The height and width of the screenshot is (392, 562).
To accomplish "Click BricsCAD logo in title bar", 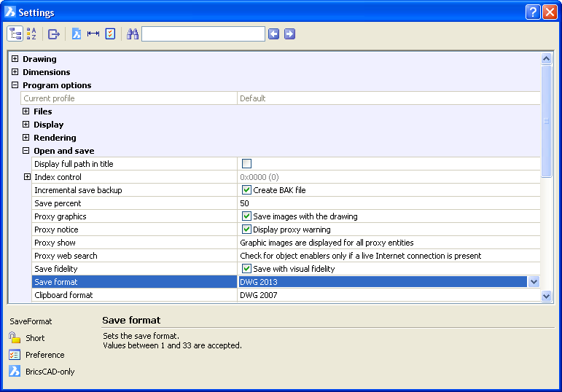I will [10, 12].
